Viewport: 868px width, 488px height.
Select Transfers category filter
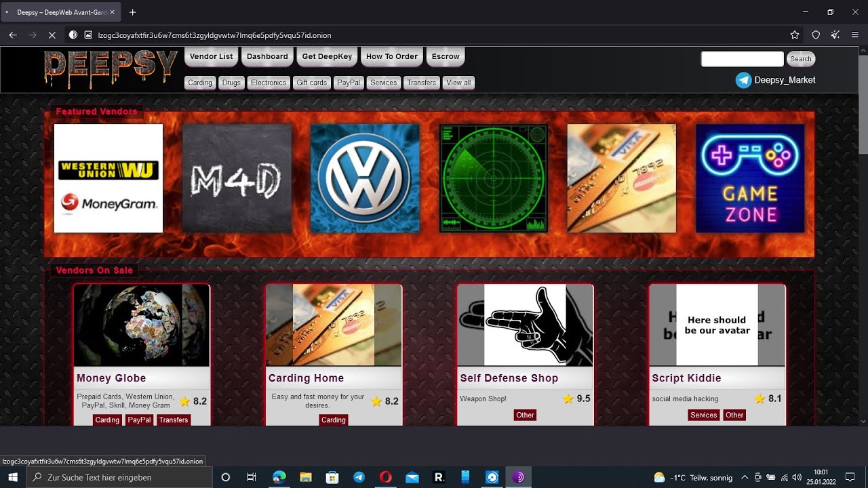422,83
